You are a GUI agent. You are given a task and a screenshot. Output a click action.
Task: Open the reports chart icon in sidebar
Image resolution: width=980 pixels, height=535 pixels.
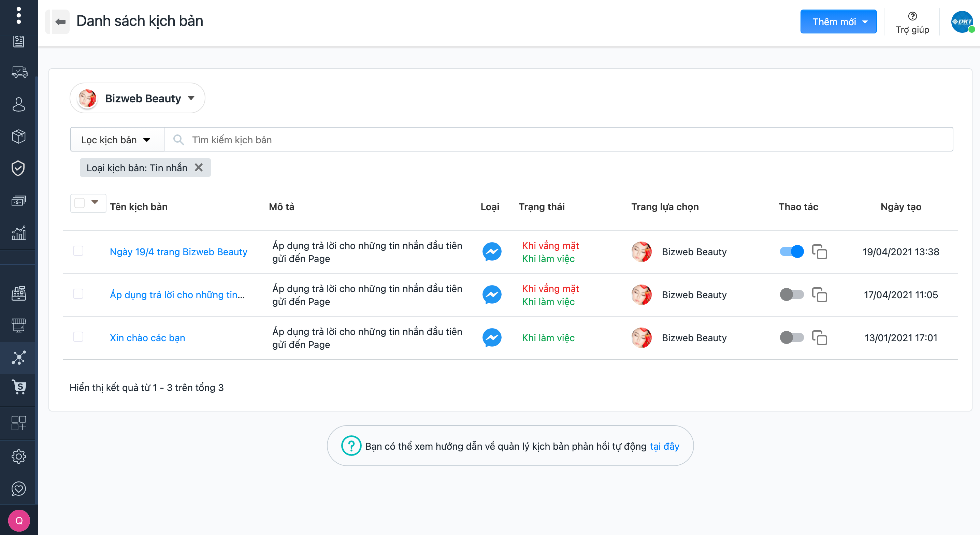[x=18, y=232]
